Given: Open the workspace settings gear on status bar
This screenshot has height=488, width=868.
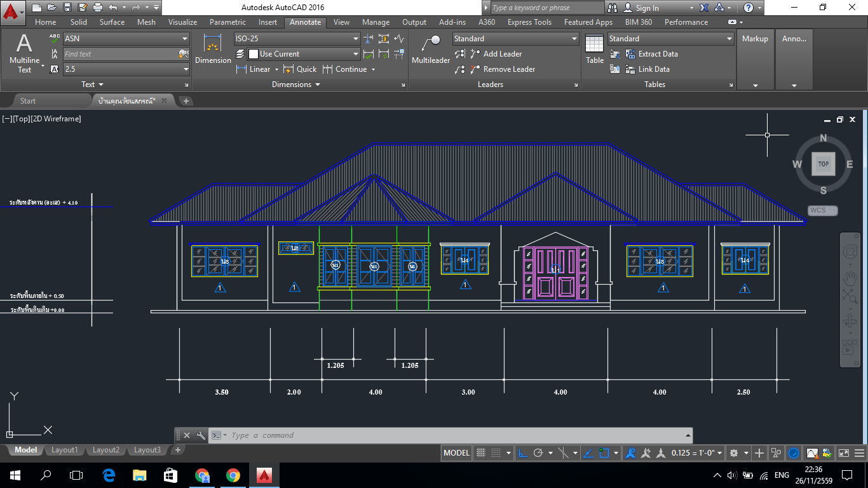Looking at the screenshot, I should click(734, 452).
